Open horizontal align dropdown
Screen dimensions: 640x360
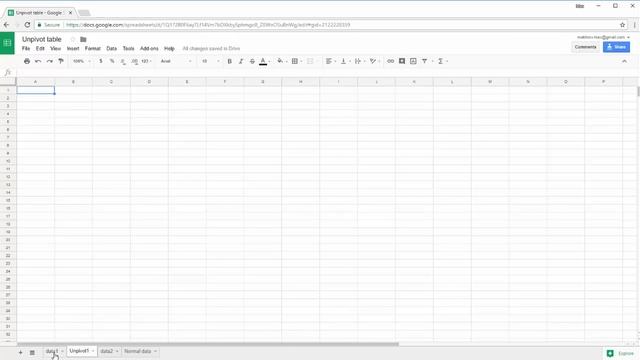331,61
